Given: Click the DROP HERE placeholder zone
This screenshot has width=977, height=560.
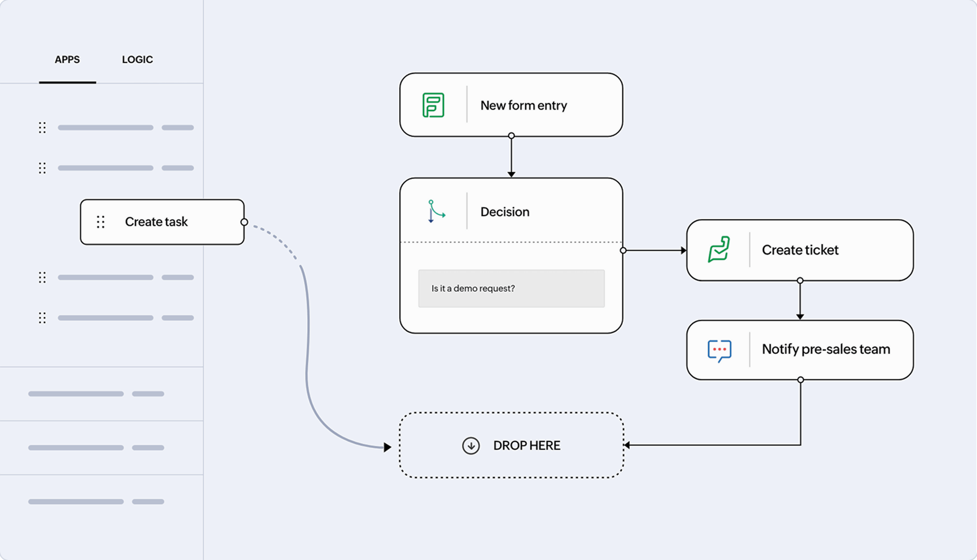Looking at the screenshot, I should [x=511, y=445].
